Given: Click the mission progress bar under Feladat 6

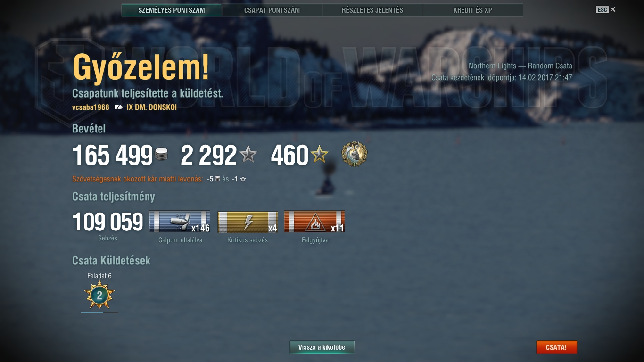Looking at the screenshot, I should (99, 312).
